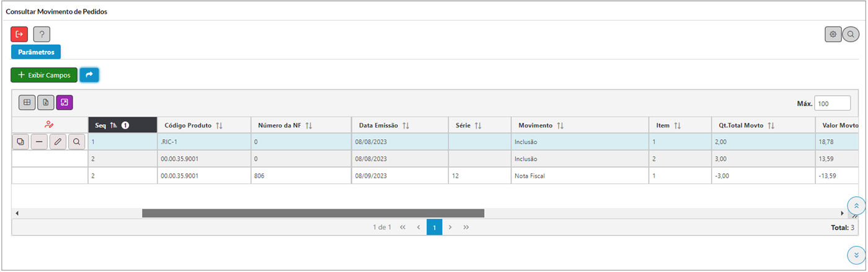The image size is (868, 272).
Task: Duplicate the first row with copy icon
Action: (20, 142)
